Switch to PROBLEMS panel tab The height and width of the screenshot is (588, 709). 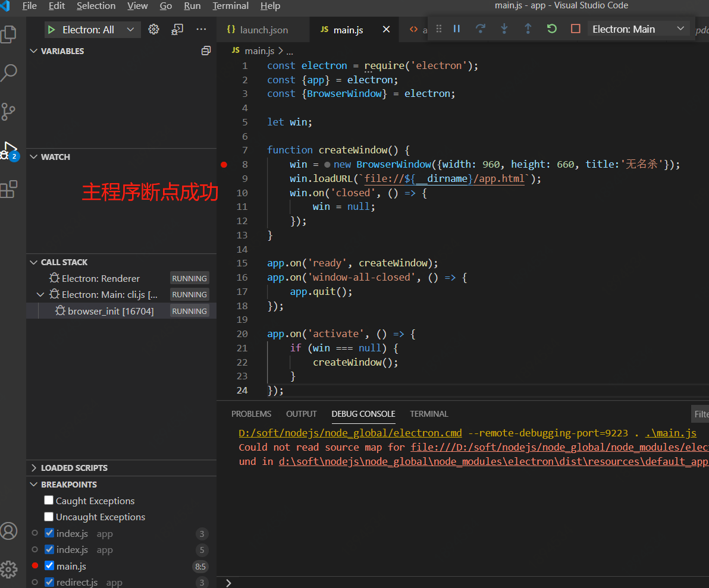coord(252,414)
